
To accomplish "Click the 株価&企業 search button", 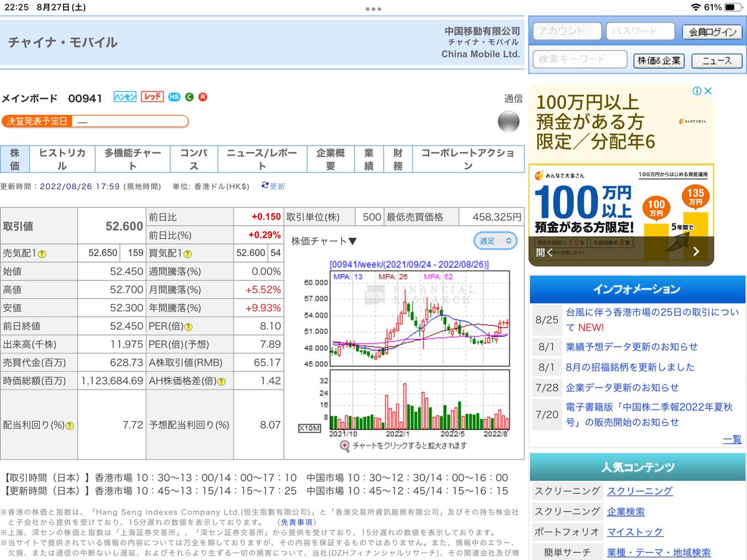I will (659, 61).
